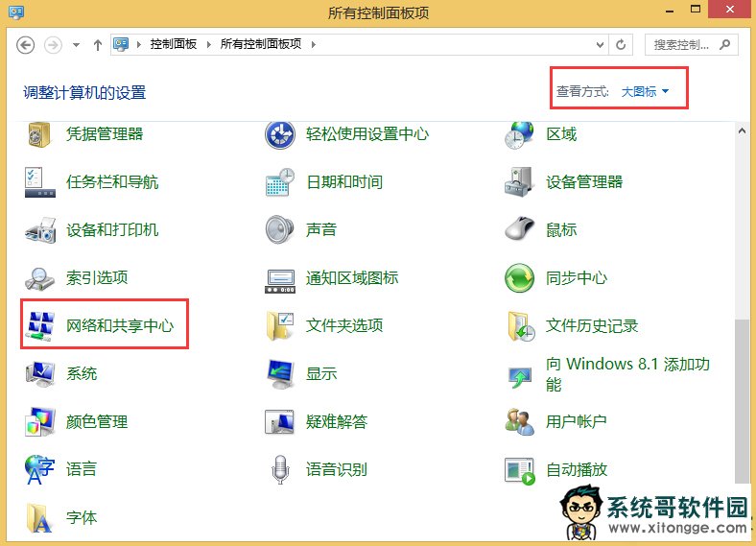The width and height of the screenshot is (756, 546).
Task: Click the 字体 fonts folder icon
Action: coord(40,518)
